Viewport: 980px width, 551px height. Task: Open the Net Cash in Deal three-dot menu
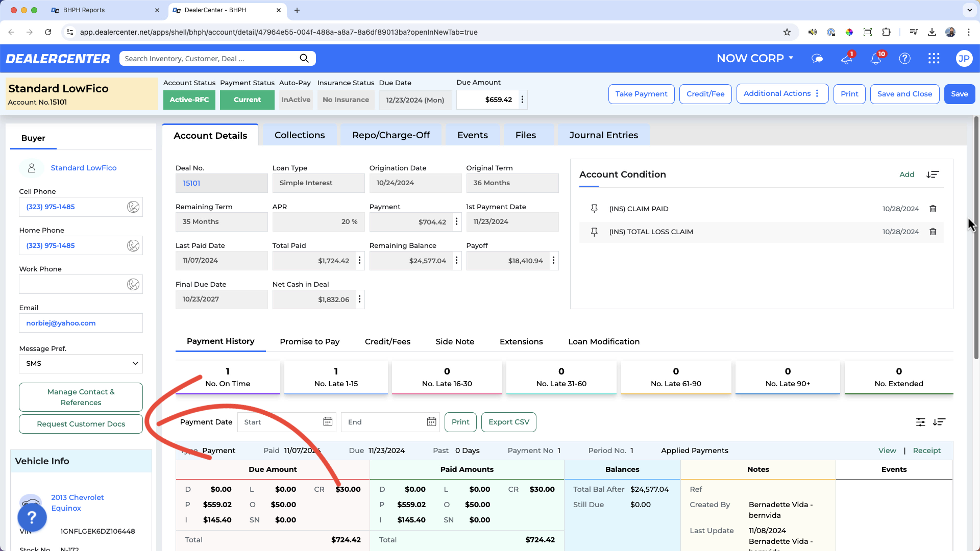point(360,299)
